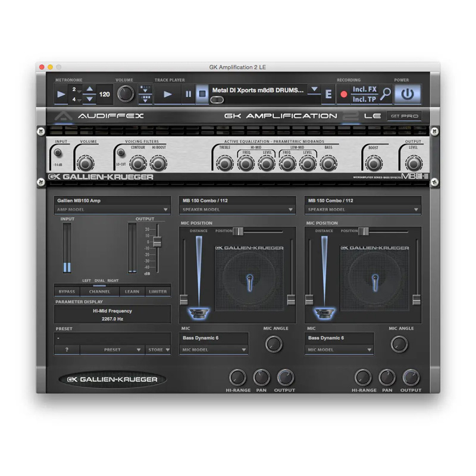Toggle the blue Power button

click(408, 94)
